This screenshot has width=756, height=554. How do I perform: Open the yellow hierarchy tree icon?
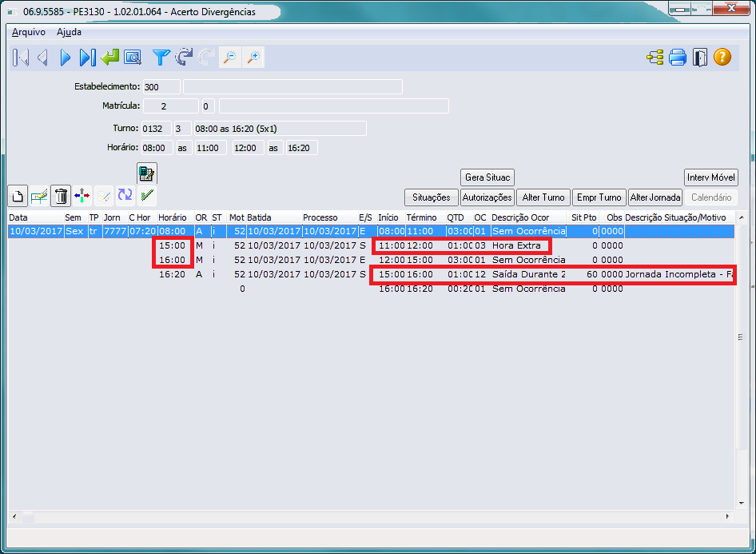point(655,58)
